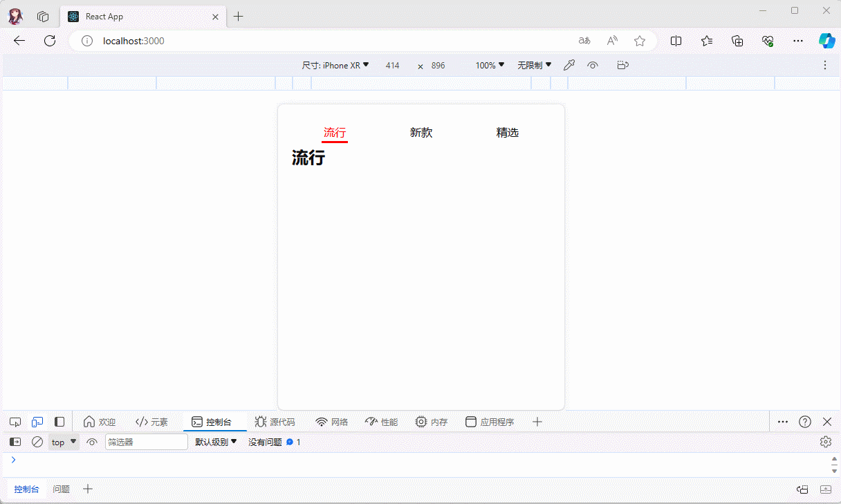Screen dimensions: 841x504
Task: Open the iPhone XR device size dropdown
Action: [335, 65]
